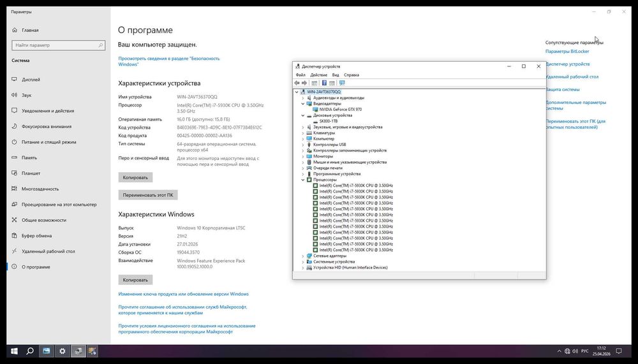This screenshot has width=638, height=364.
Task: Click Forward arrow in Device Manager toolbar
Action: point(304,83)
